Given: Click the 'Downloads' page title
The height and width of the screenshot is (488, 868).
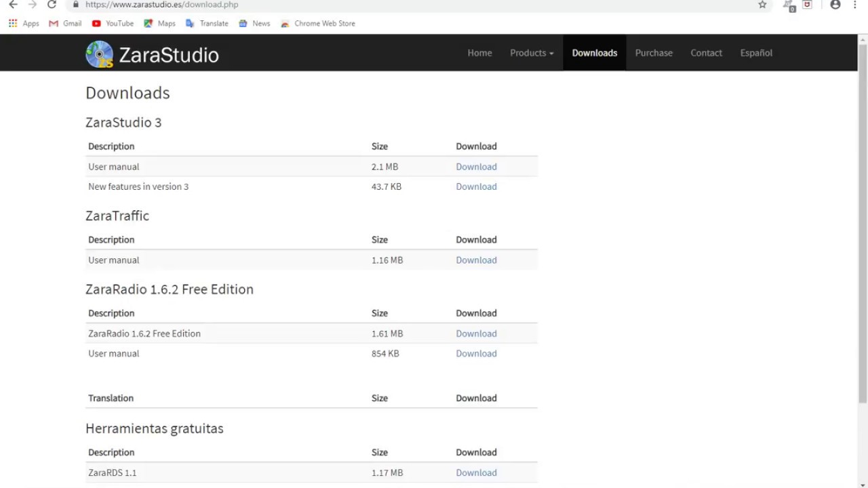Looking at the screenshot, I should point(127,93).
